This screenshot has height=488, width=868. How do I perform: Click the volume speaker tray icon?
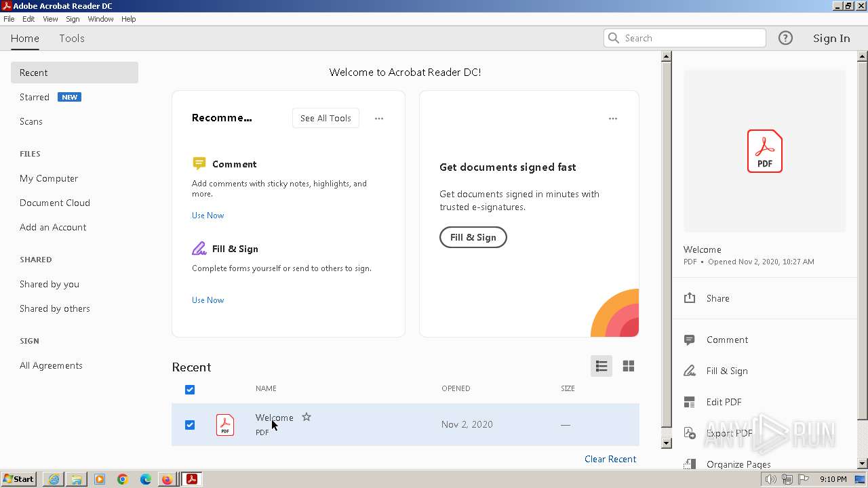(x=770, y=479)
